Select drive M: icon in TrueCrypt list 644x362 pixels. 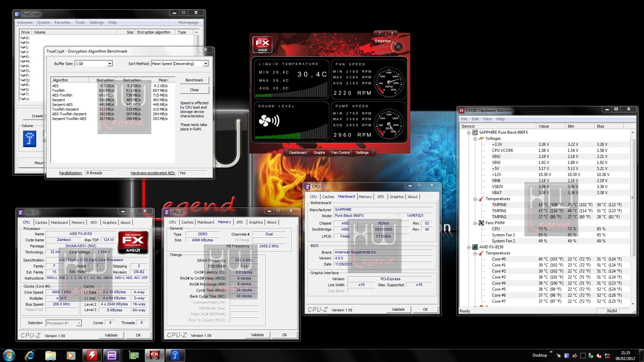[23, 61]
